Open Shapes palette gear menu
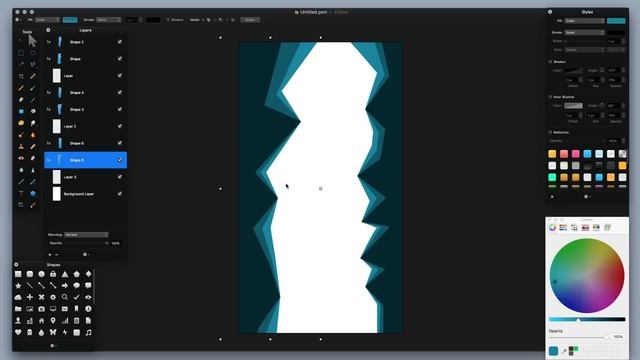This screenshot has width=640, height=360. click(53, 346)
